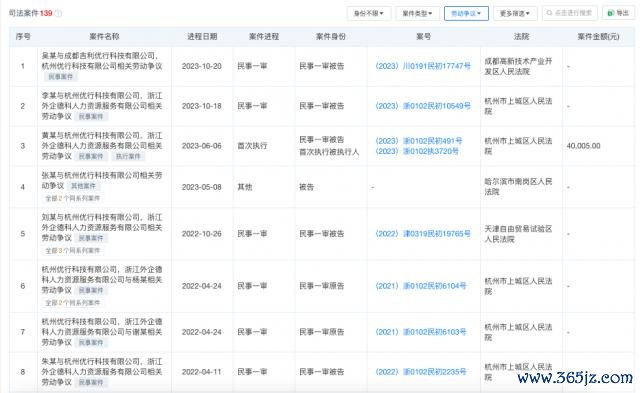The width and height of the screenshot is (640, 393).
Task: Open case number (2022)浙0102民初2235号
Action: (420, 372)
